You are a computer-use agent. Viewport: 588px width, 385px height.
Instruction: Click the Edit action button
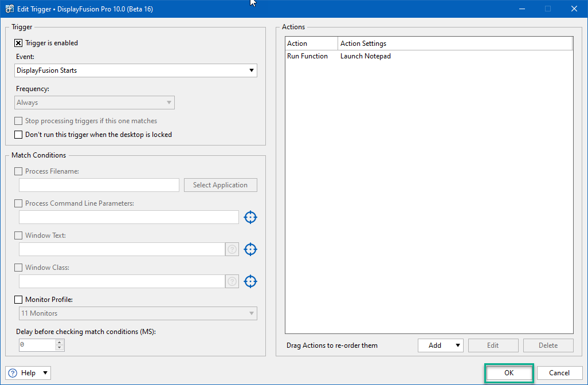(493, 345)
